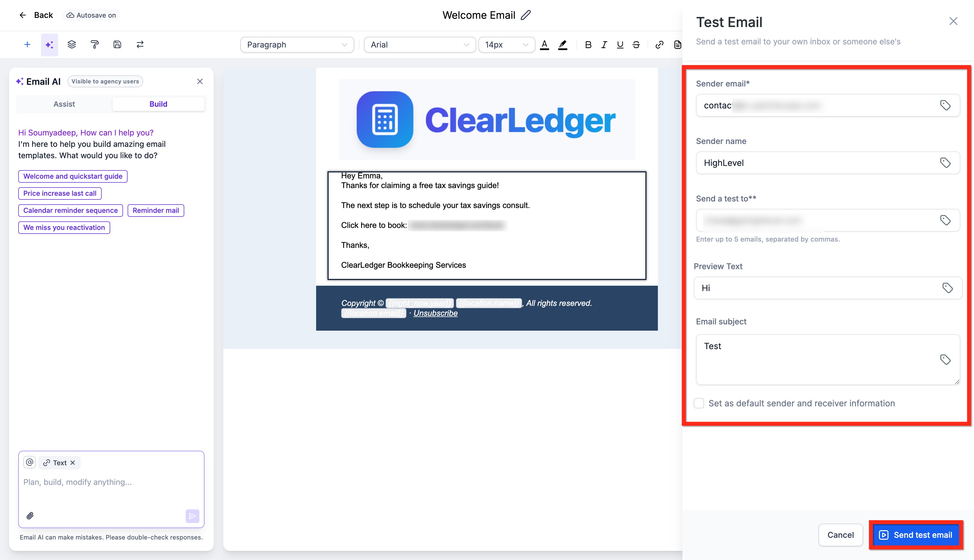
Task: Open the text color picker
Action: (544, 45)
